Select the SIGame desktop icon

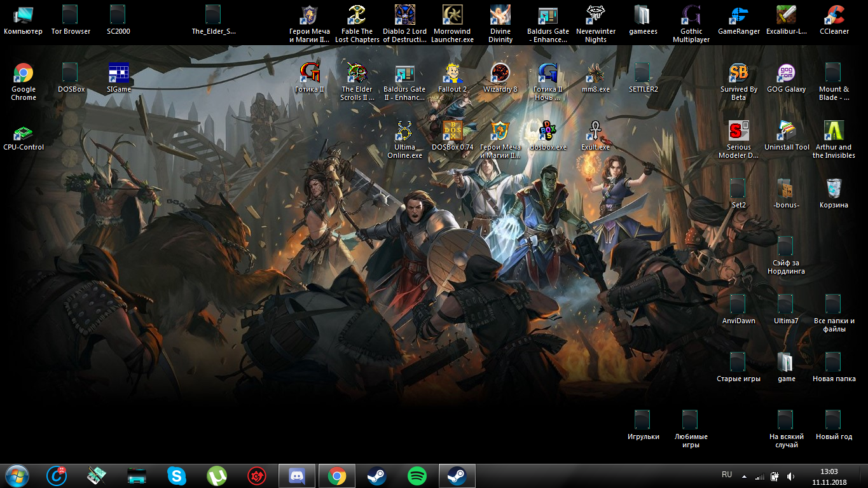pos(118,78)
